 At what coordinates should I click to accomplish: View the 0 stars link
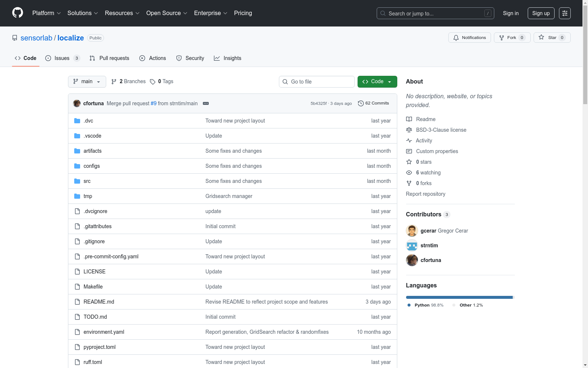[x=419, y=162]
